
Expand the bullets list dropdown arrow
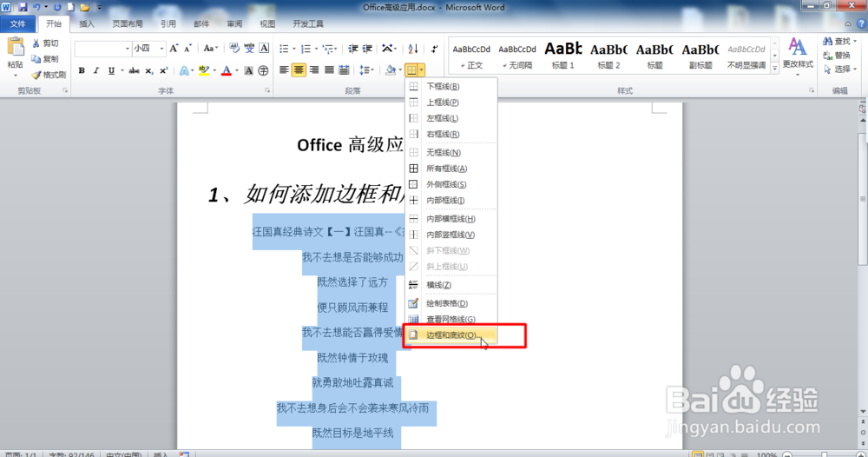click(294, 49)
